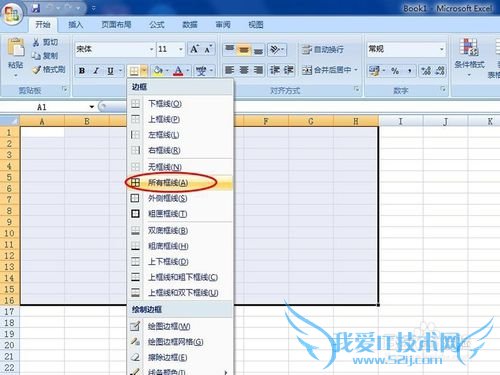Image resolution: width=500 pixels, height=375 pixels.
Task: Center text horizontally
Action: pos(244,70)
